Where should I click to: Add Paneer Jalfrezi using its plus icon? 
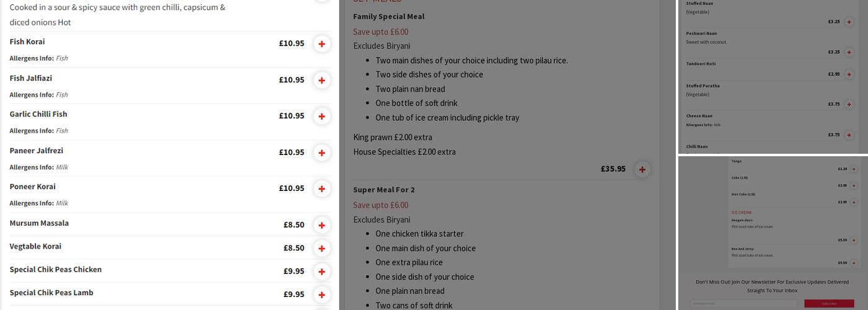click(321, 153)
